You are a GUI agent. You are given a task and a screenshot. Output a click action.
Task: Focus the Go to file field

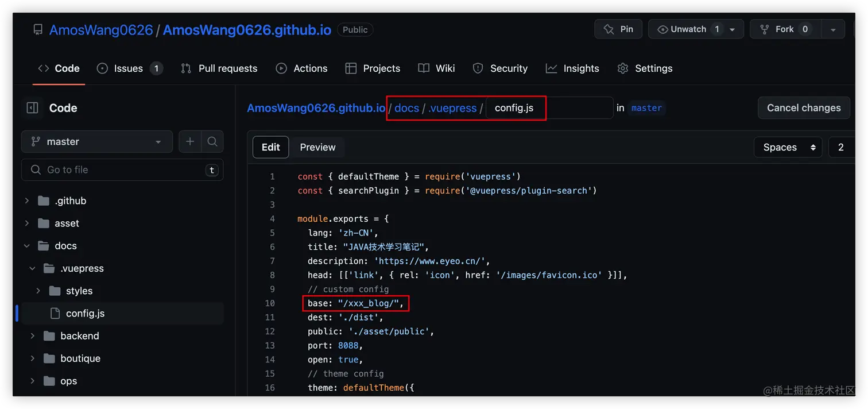click(122, 169)
